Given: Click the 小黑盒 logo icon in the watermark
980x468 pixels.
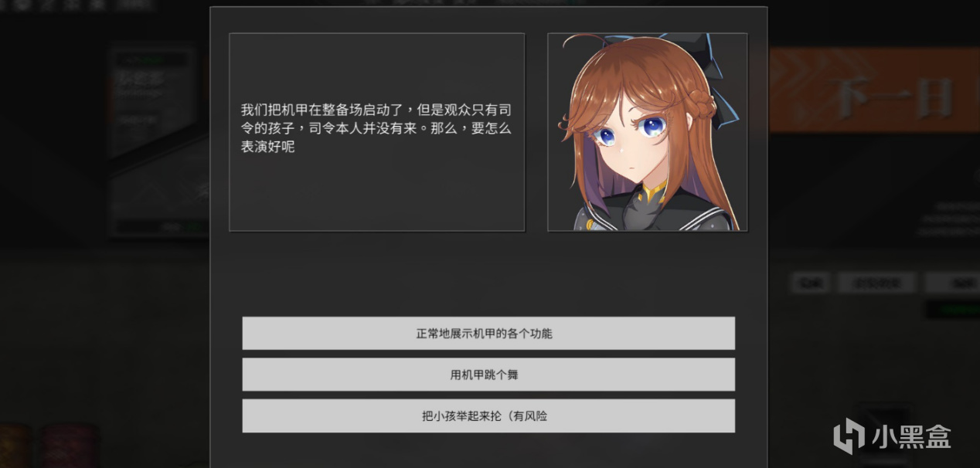Looking at the screenshot, I should 850,436.
